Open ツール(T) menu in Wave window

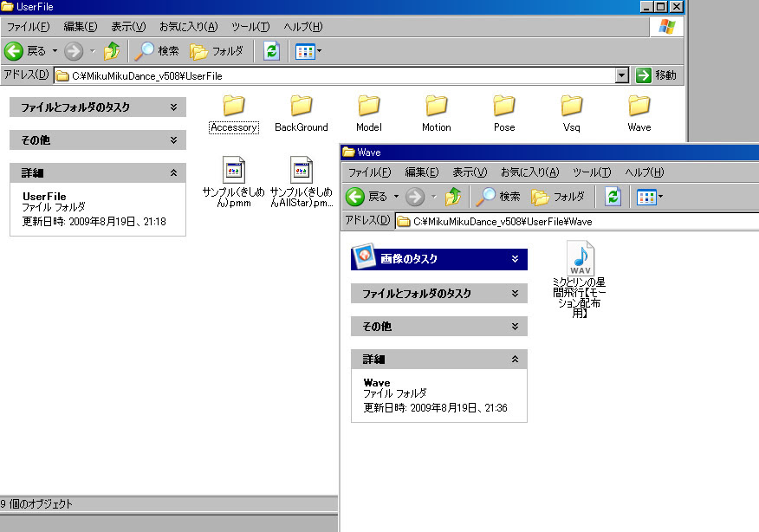click(592, 172)
